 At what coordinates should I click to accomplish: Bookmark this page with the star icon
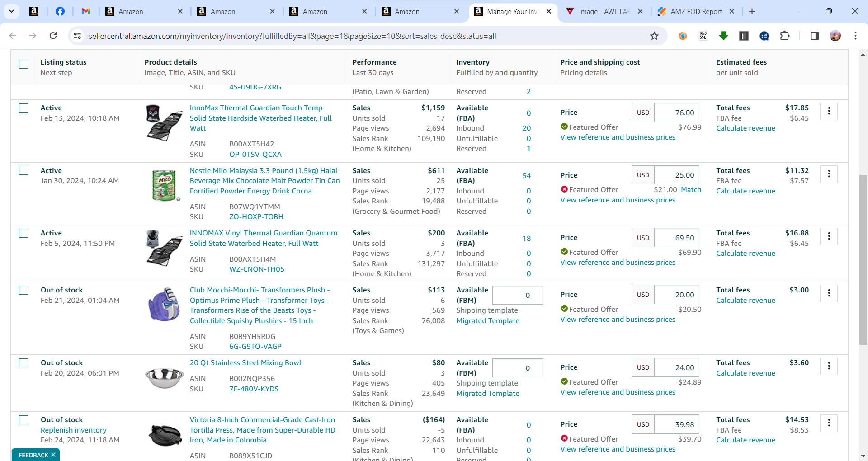[654, 36]
